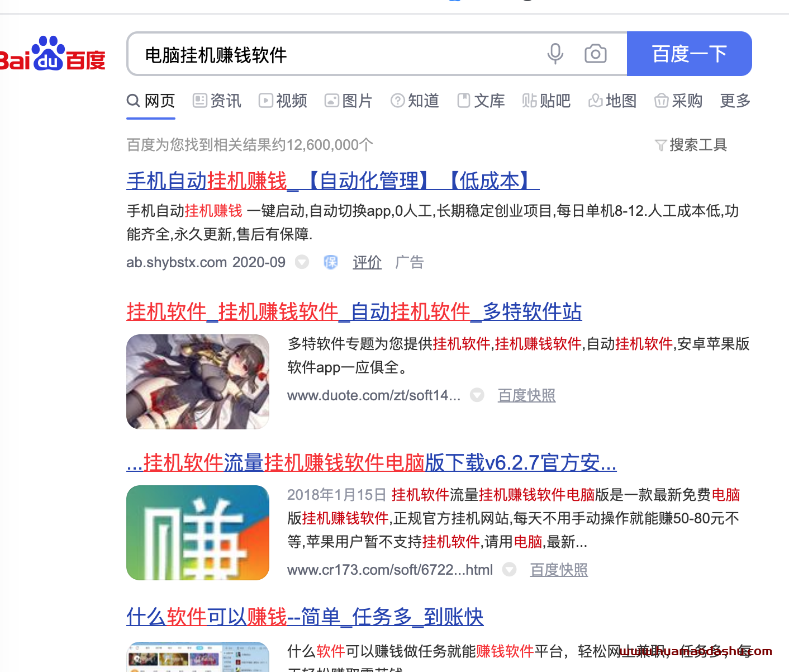This screenshot has height=672, width=789.
Task: Select the 贴吧 tab
Action: (546, 101)
